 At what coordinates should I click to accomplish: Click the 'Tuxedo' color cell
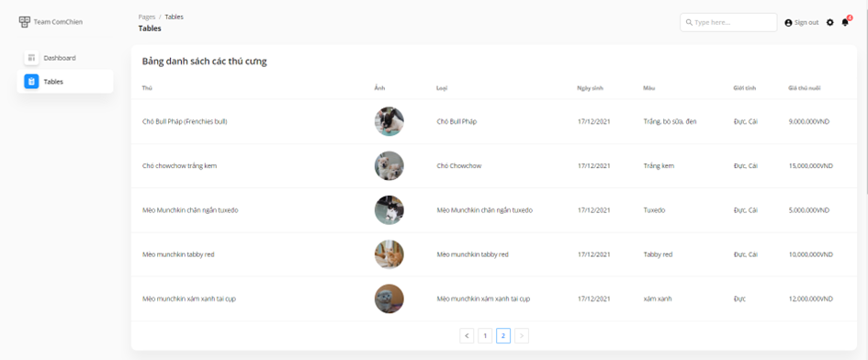point(654,210)
